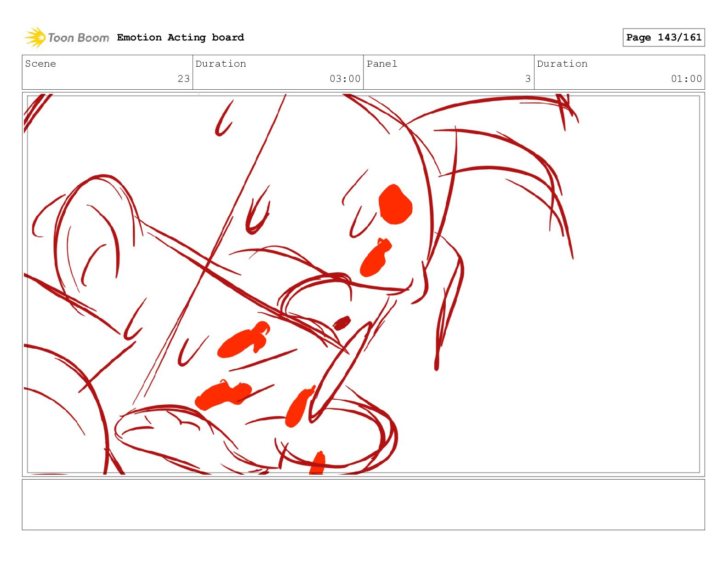Click the scene Duration value 03:00
Image resolution: width=728 pixels, height=563 pixels.
[345, 79]
